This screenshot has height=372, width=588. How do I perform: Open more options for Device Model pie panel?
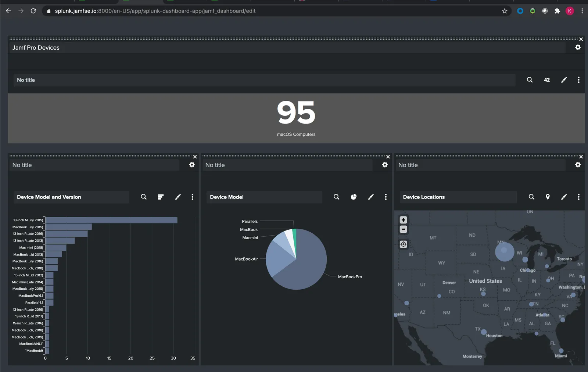point(386,197)
